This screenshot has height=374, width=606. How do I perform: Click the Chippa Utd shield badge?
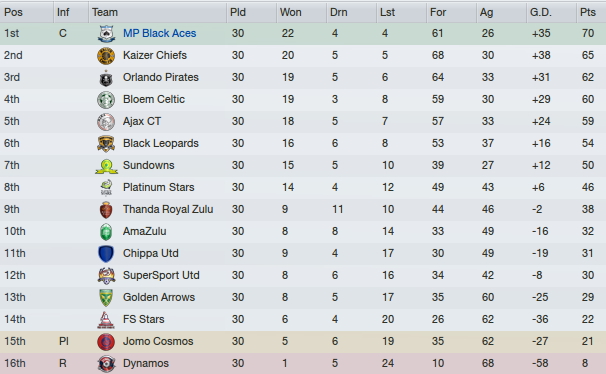pyautogui.click(x=106, y=254)
